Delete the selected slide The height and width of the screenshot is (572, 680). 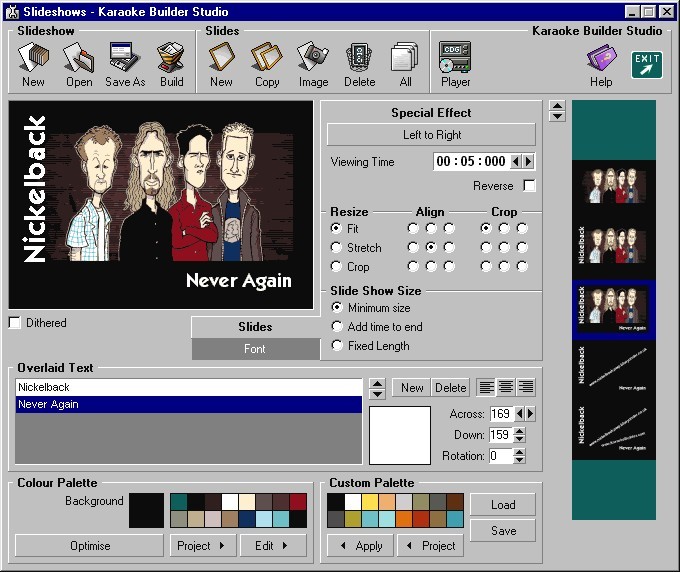[359, 63]
